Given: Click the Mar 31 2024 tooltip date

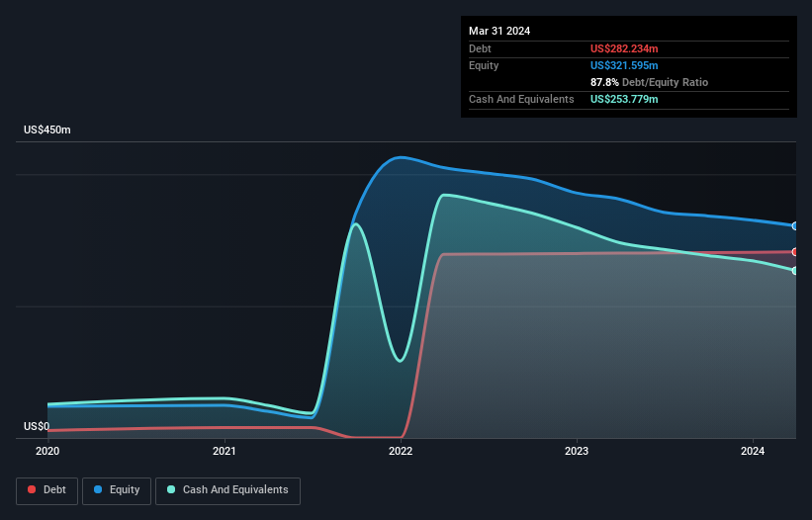Looking at the screenshot, I should [x=499, y=31].
